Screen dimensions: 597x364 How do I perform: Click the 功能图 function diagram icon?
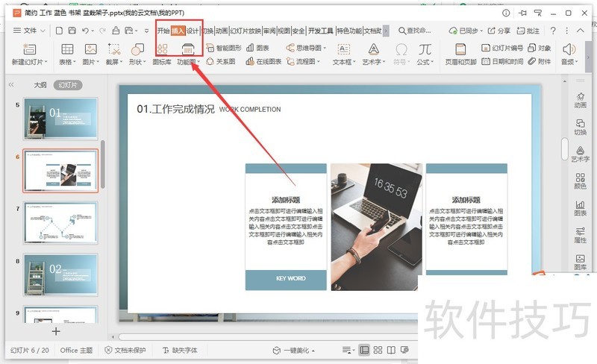point(188,49)
